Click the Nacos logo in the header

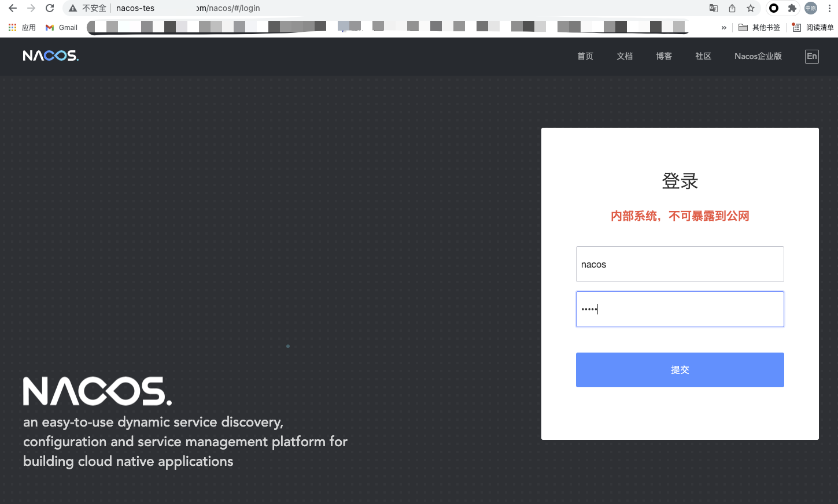[51, 55]
